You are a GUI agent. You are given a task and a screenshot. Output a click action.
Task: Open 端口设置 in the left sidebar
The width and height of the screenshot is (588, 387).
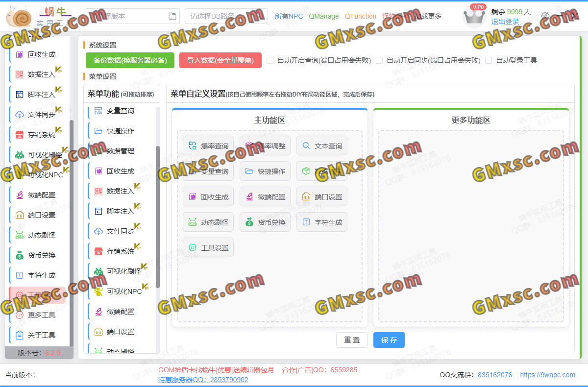point(37,215)
